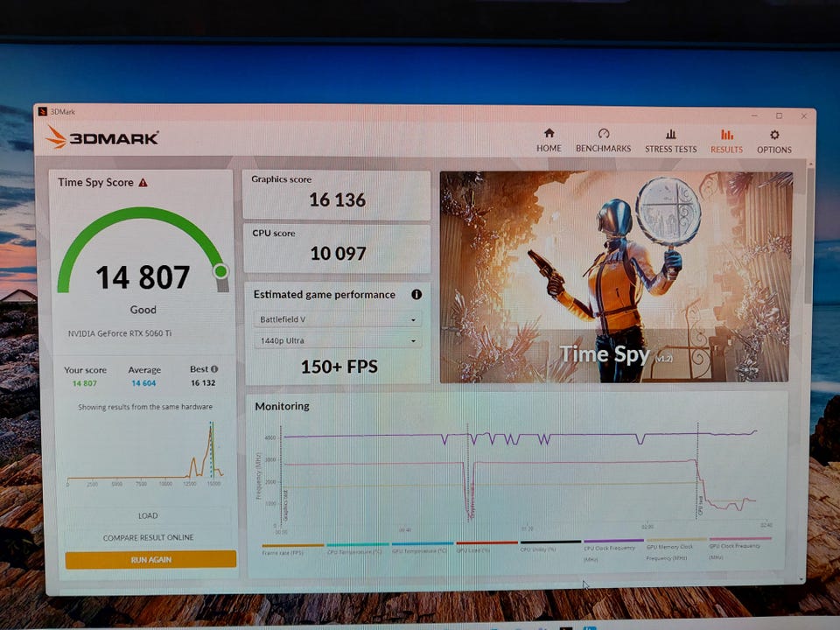Click the orange 3DMark logo

[102, 137]
